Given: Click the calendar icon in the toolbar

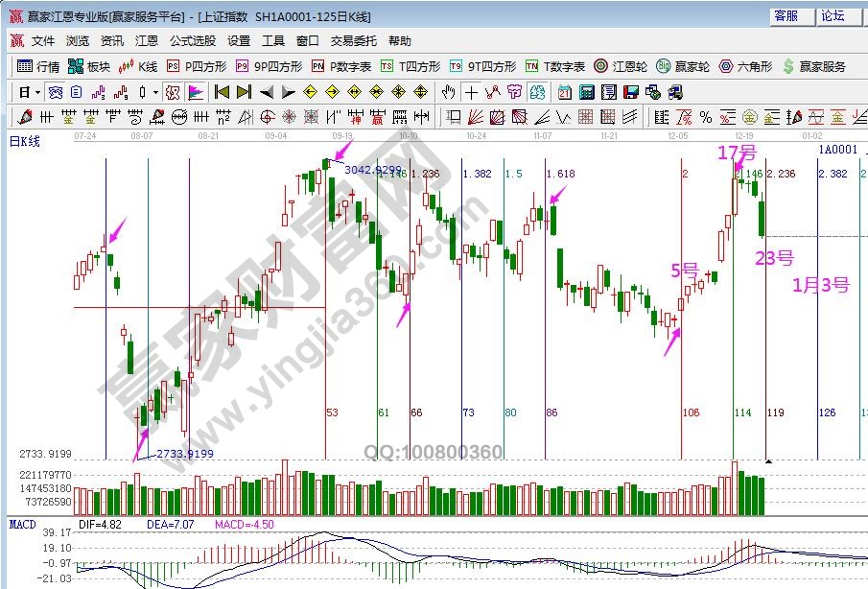Looking at the screenshot, I should click(x=564, y=92).
